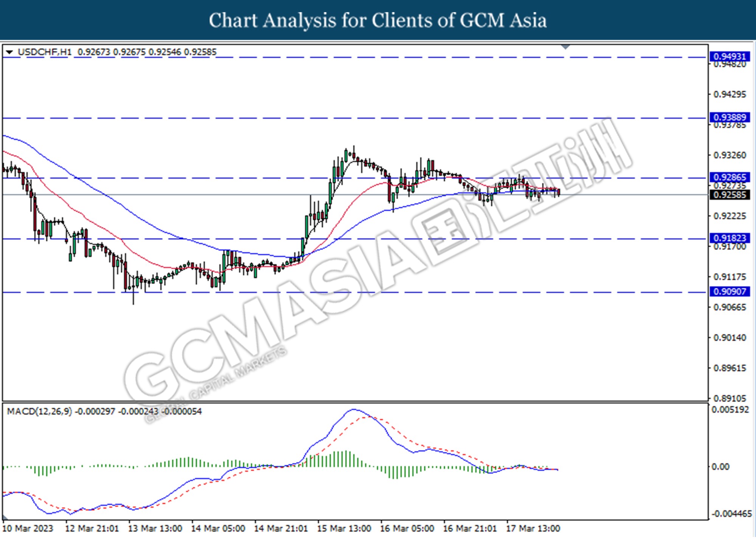The image size is (756, 540).
Task: Click the 0.90907 price level label
Action: click(x=730, y=292)
